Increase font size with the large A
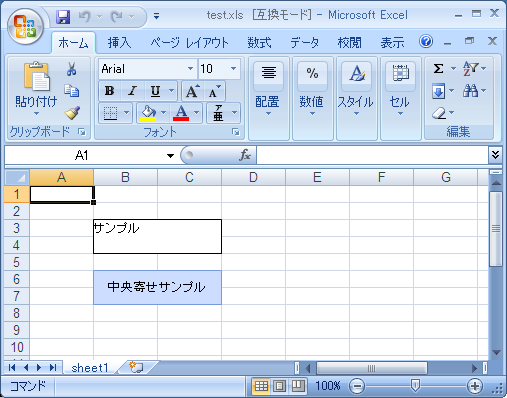The height and width of the screenshot is (398, 507). [x=193, y=91]
